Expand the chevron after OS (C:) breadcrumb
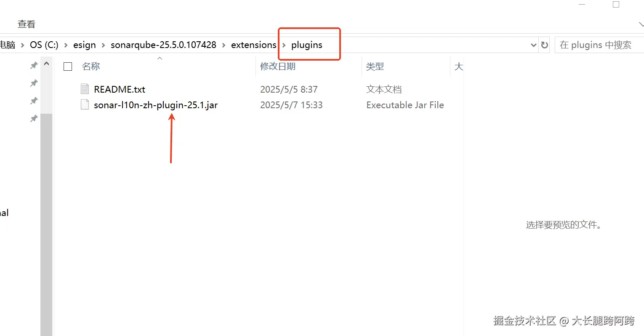 click(66, 45)
